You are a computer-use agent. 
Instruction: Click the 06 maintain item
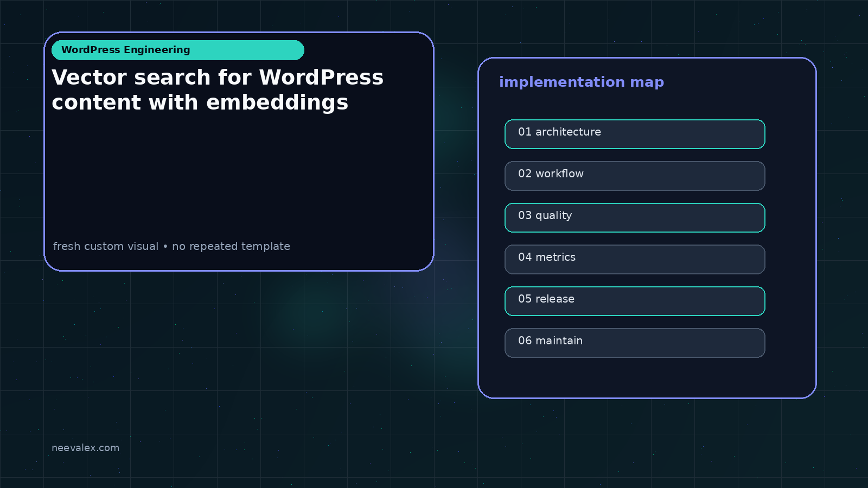click(x=635, y=343)
